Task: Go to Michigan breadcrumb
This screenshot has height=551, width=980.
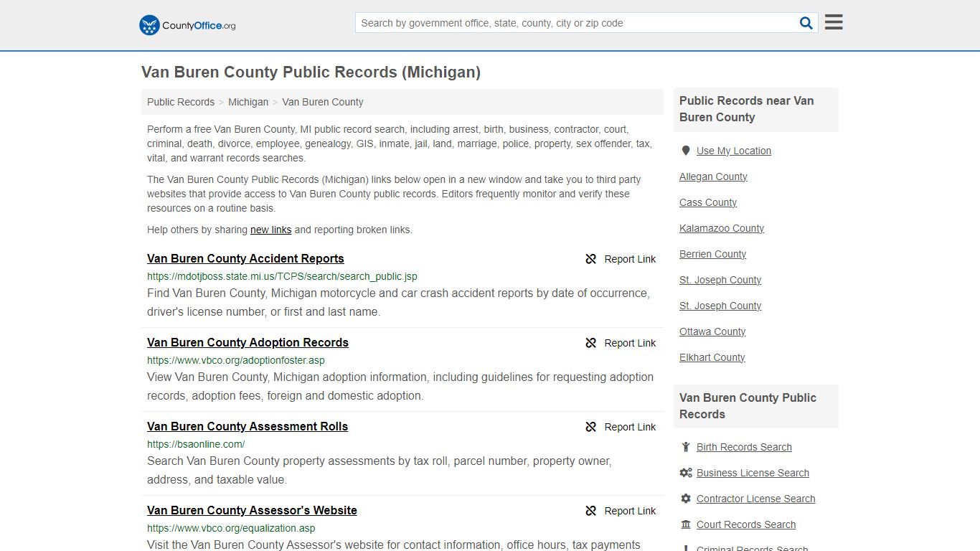Action: tap(248, 102)
